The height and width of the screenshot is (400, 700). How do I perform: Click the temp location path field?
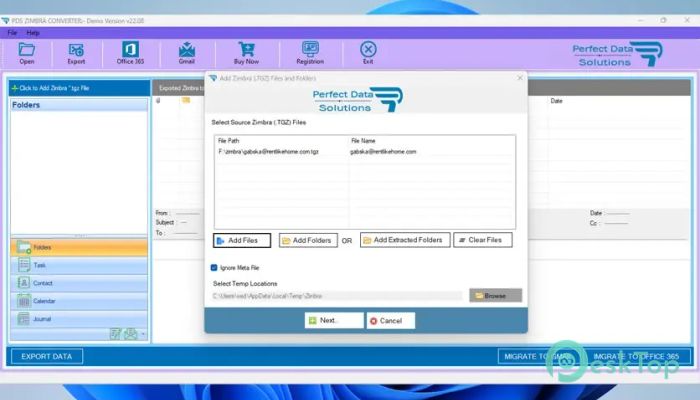coord(337,296)
